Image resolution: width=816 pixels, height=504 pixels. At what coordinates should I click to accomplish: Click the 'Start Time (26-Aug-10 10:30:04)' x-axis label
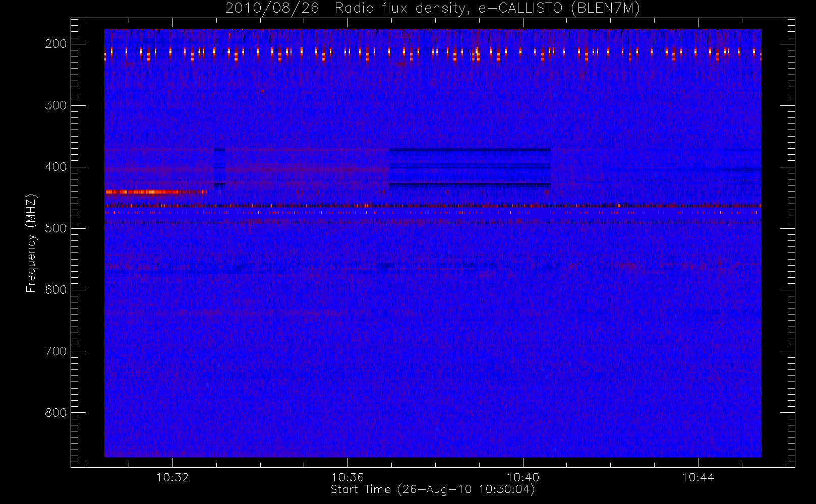click(432, 489)
